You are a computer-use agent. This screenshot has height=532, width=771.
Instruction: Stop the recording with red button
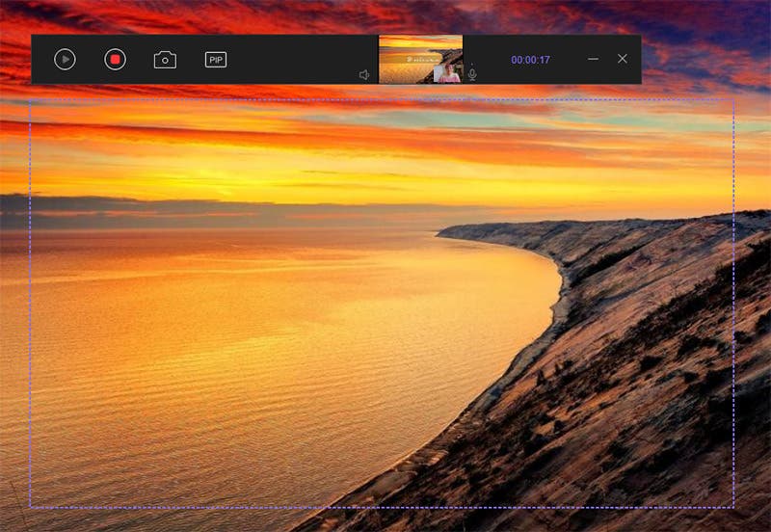pyautogui.click(x=115, y=60)
